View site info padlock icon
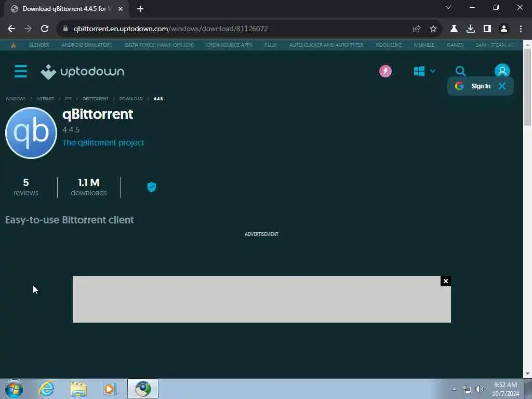The width and height of the screenshot is (532, 399). 65,29
